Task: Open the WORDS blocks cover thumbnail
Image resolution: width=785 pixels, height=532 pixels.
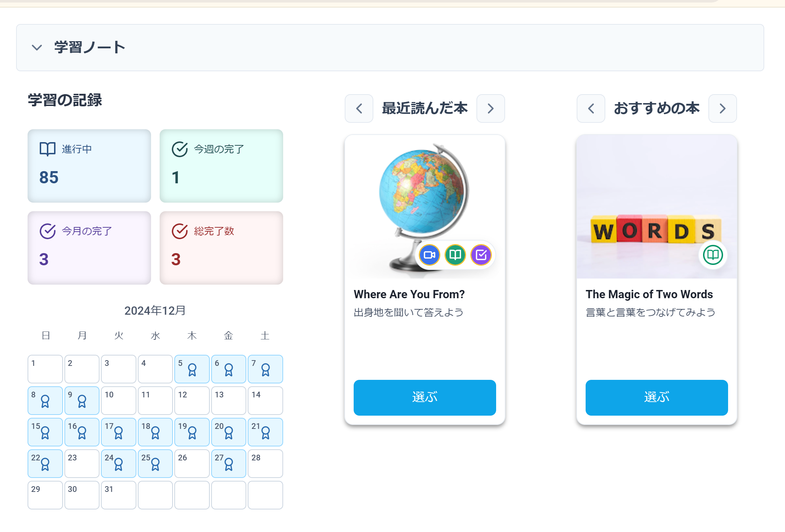Action: coord(657,207)
